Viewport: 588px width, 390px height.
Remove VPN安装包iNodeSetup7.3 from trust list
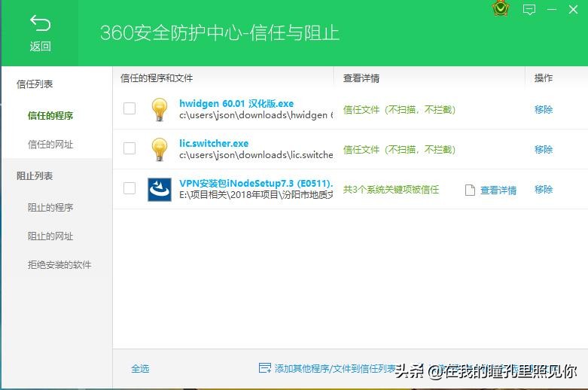(544, 190)
